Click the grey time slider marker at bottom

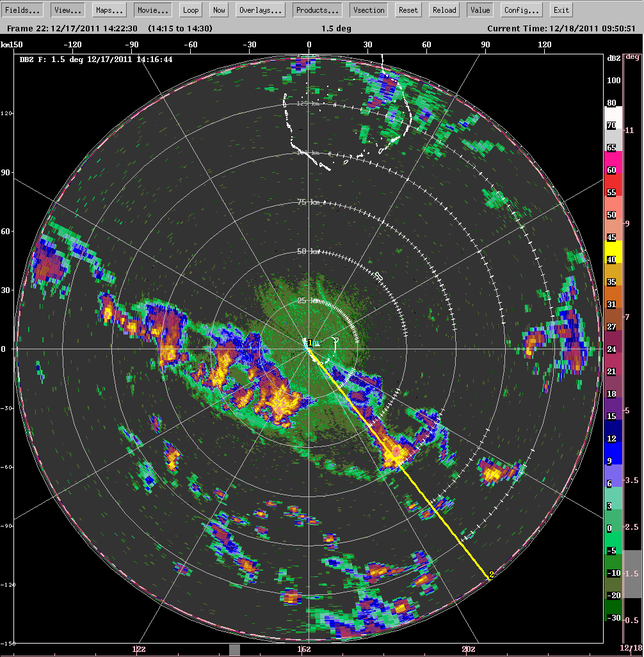(x=234, y=650)
